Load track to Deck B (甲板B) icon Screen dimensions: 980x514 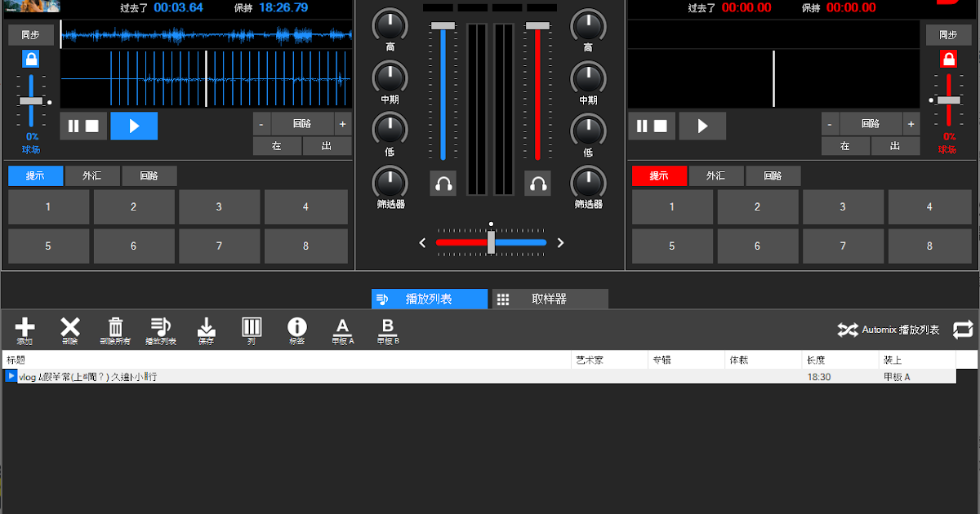click(387, 330)
